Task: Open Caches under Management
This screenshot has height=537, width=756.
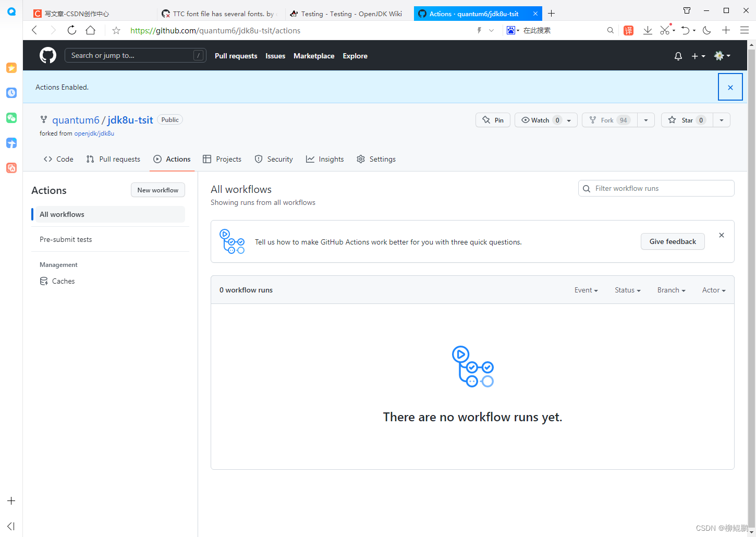Action: (57, 281)
